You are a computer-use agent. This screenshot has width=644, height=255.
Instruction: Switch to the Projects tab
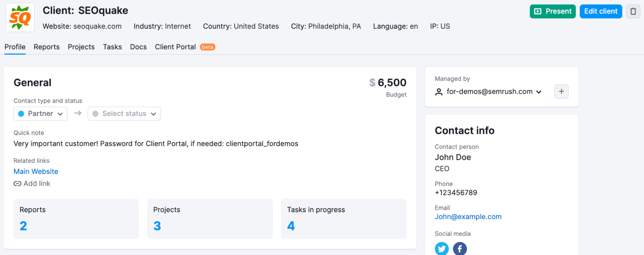(x=81, y=47)
